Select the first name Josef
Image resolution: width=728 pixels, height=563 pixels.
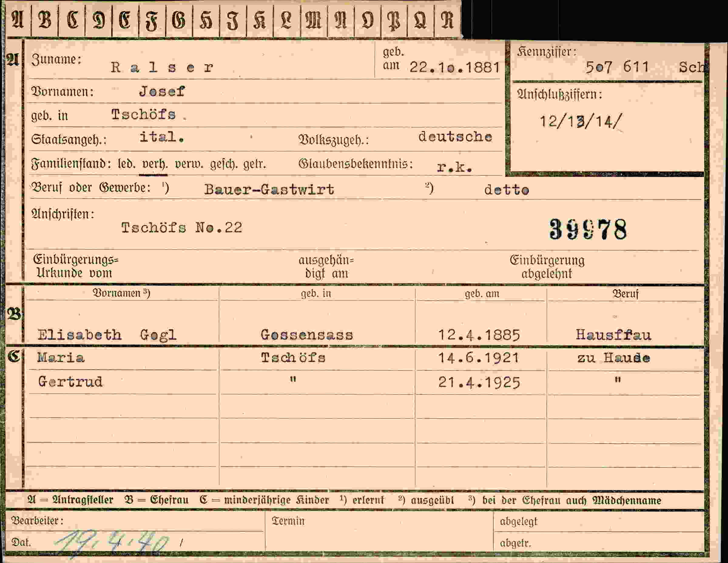(162, 91)
